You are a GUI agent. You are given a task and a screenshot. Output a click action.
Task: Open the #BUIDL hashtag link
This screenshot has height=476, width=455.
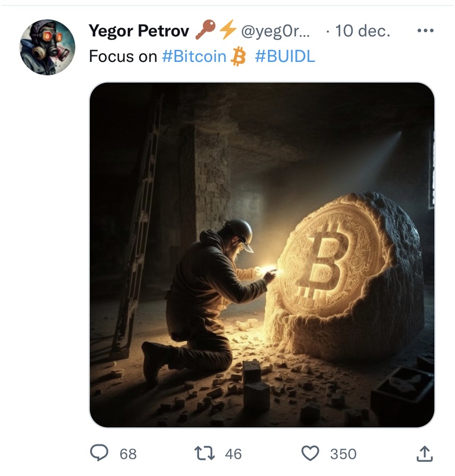[x=285, y=57]
